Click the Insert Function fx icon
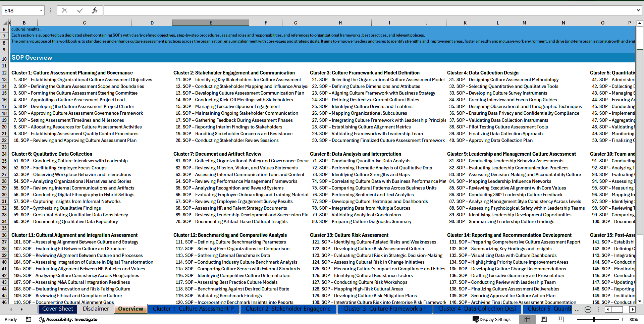Screen dimensions: 644x324 94,10
